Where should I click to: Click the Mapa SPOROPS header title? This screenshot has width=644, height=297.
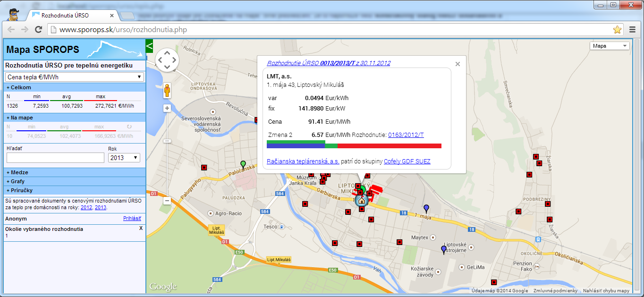click(43, 50)
